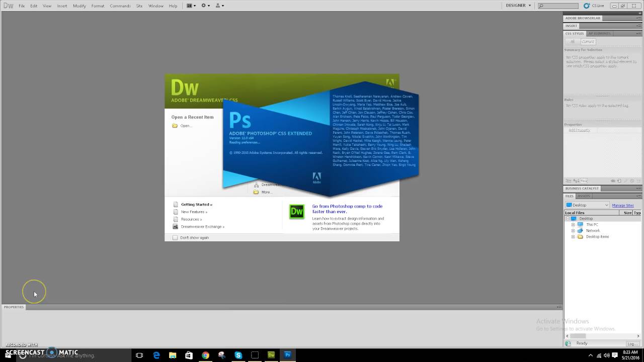The width and height of the screenshot is (644, 362).
Task: Click the CS Live icon
Action: (587, 6)
